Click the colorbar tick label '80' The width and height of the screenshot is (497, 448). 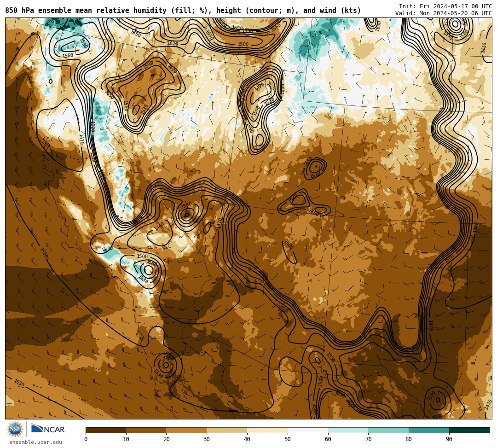tap(409, 439)
